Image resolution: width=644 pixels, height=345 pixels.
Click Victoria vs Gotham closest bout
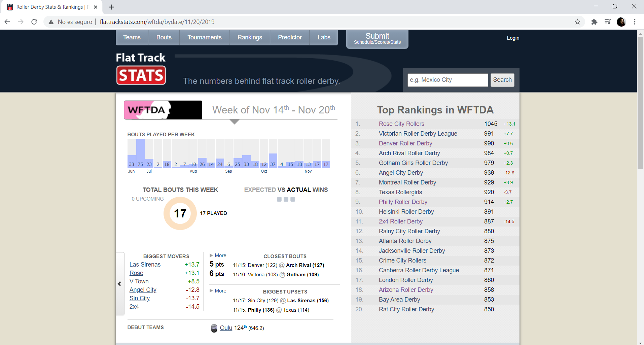[x=276, y=275]
